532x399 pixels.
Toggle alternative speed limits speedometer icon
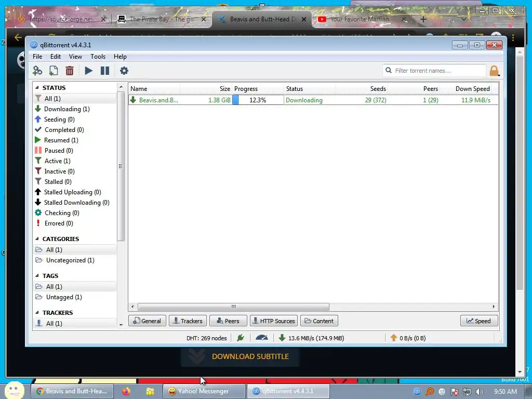tap(262, 338)
